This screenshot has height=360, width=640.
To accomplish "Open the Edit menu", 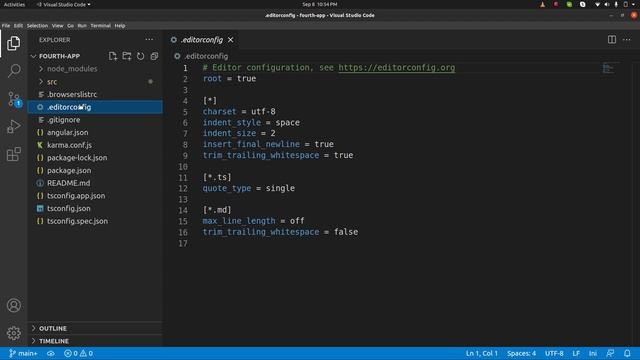I will tap(18, 25).
